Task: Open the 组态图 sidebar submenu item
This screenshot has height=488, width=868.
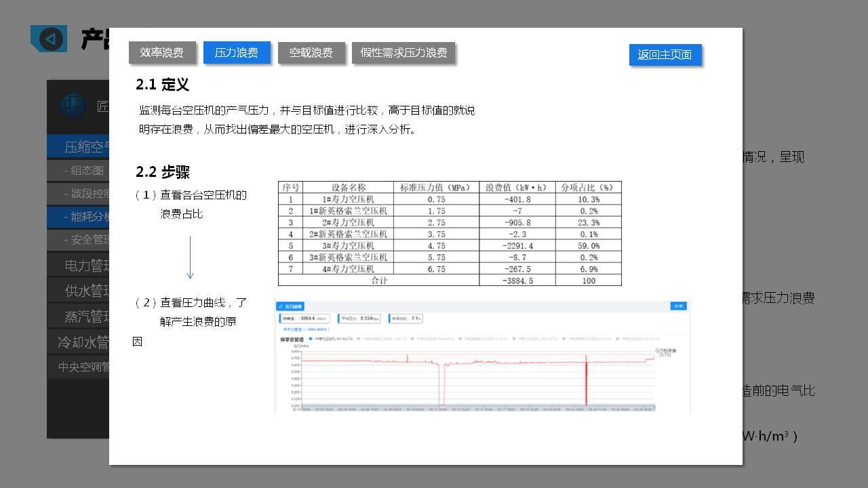Action: (79, 170)
